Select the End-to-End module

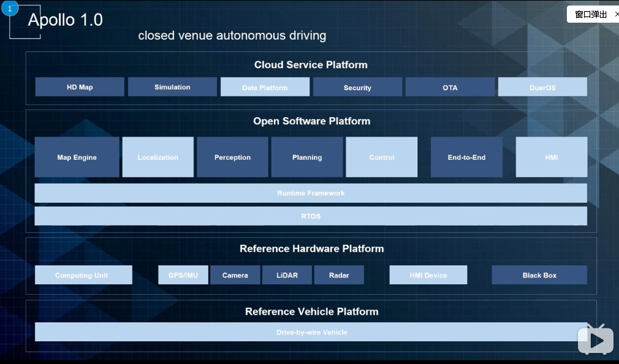tap(466, 157)
